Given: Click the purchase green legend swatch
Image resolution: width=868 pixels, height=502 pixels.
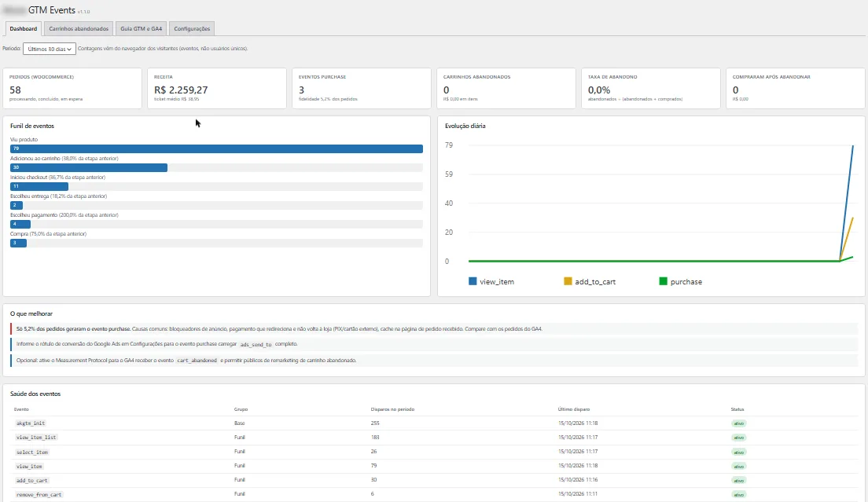Looking at the screenshot, I should 663,281.
